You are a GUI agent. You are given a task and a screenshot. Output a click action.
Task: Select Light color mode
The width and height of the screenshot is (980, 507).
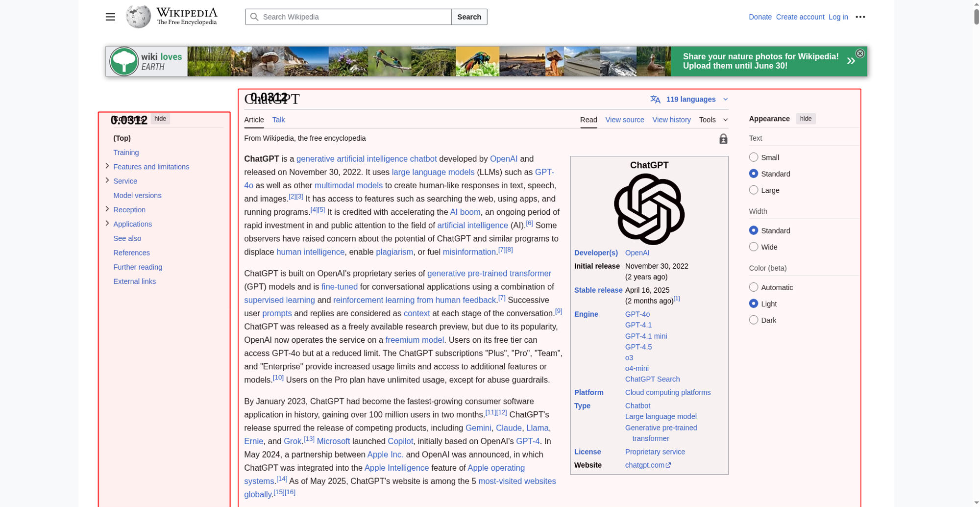pos(754,304)
